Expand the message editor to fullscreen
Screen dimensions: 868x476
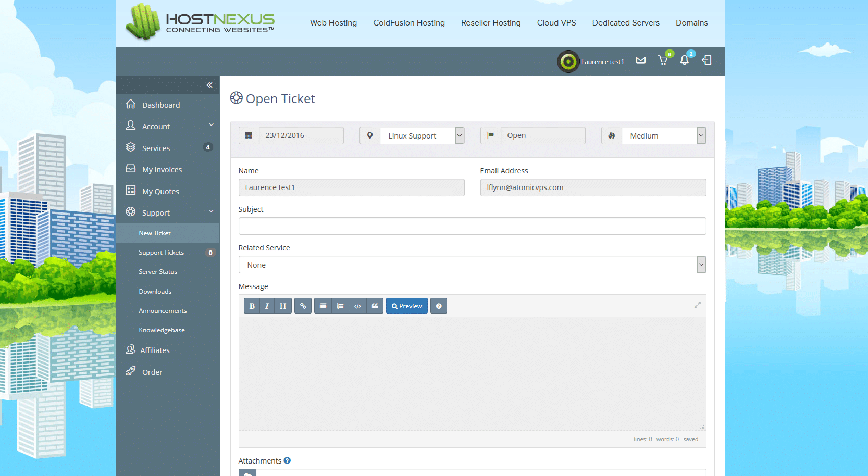[x=697, y=305]
